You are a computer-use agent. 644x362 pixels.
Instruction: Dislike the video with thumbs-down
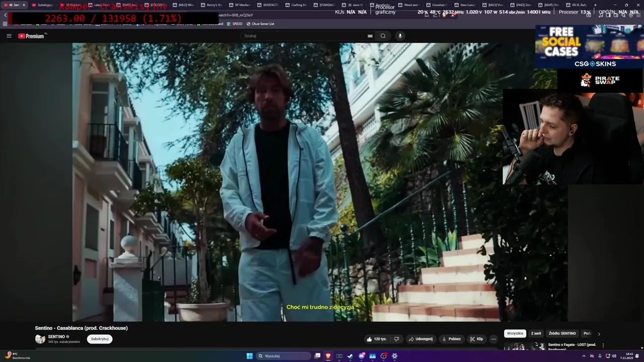(x=396, y=339)
